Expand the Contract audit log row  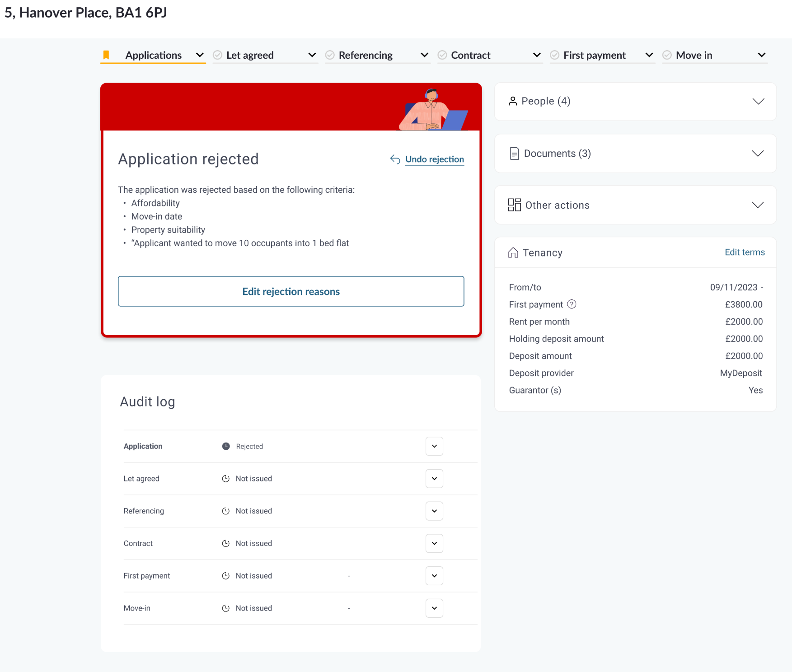point(434,544)
